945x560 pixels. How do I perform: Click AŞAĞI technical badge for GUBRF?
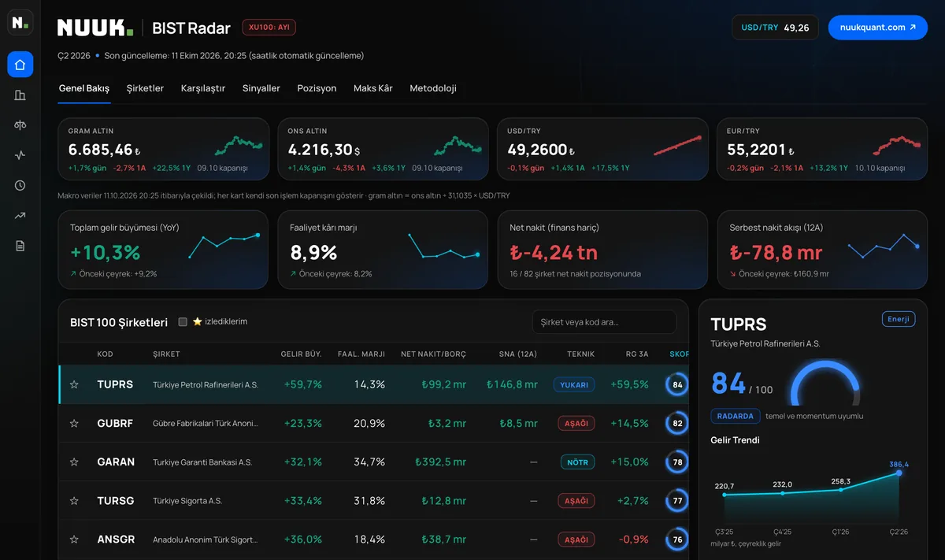(577, 423)
